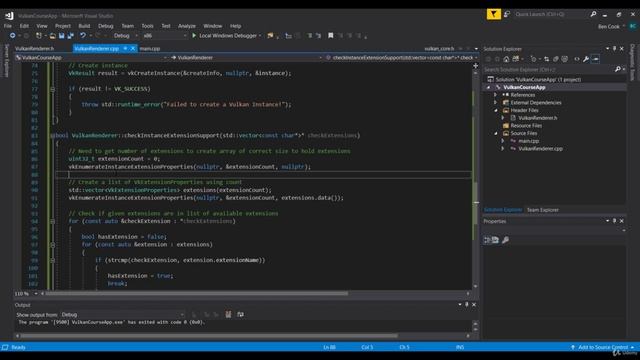Viewport: 640px width, 360px height.
Task: Click Categorized icon in Properties panel
Action: point(487,240)
